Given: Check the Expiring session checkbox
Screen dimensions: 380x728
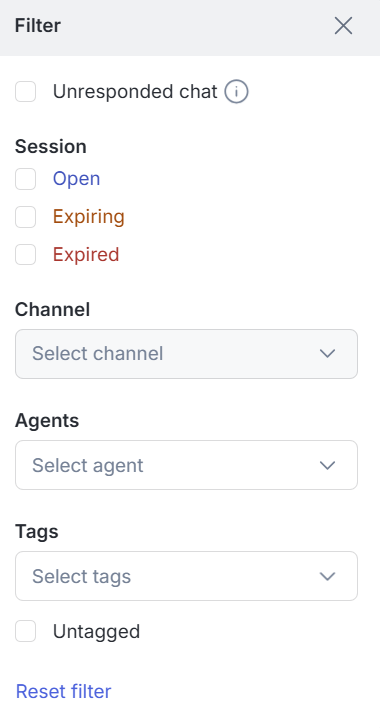Looking at the screenshot, I should [x=26, y=217].
